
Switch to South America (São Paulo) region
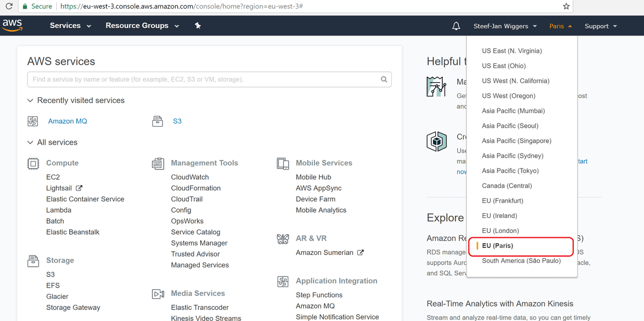[522, 261]
